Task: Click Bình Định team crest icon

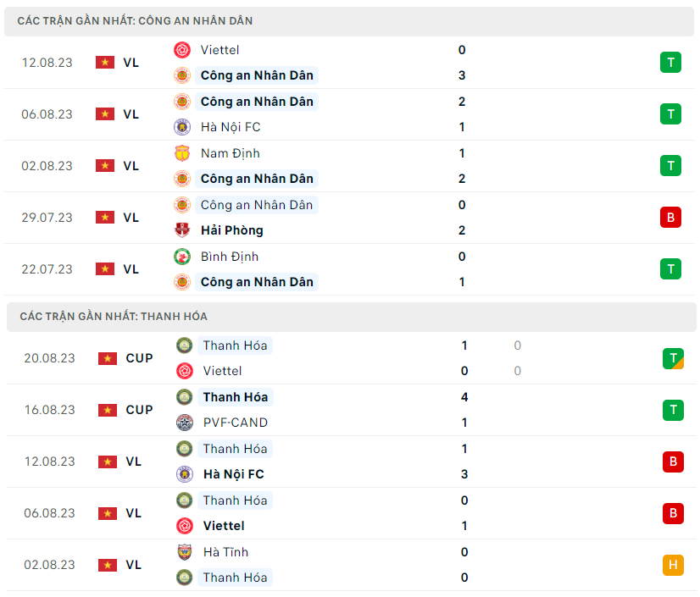Action: point(182,257)
